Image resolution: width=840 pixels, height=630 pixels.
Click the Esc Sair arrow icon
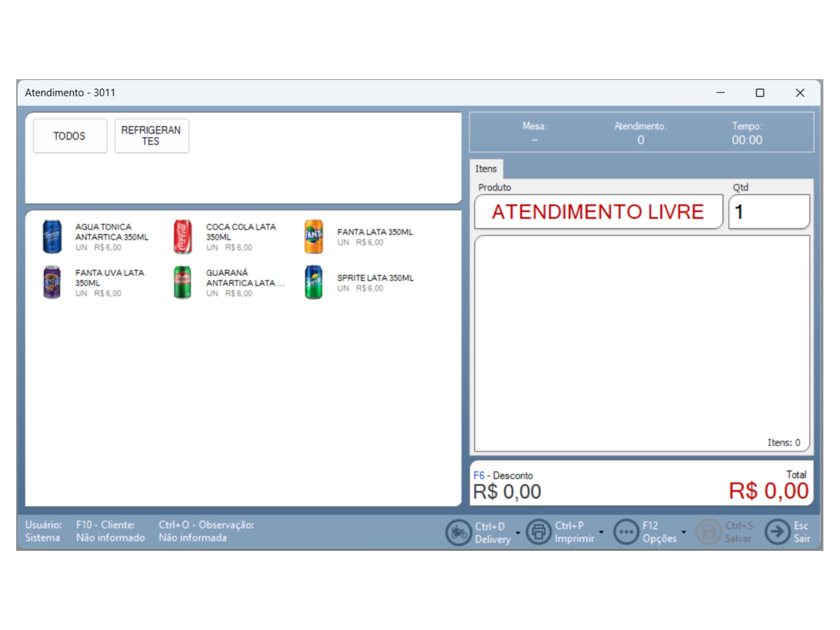click(x=777, y=532)
